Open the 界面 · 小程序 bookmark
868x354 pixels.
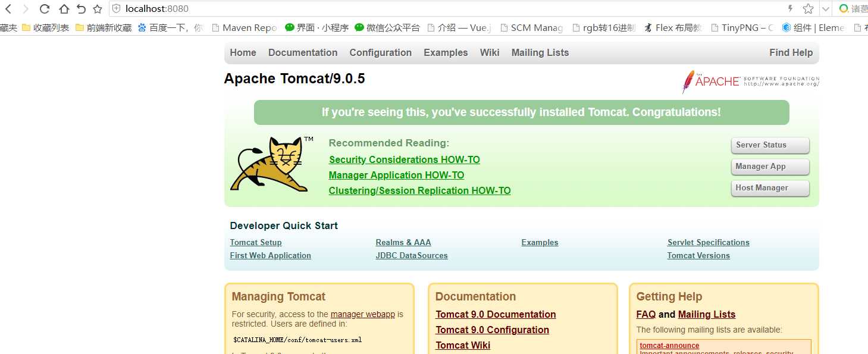point(317,27)
